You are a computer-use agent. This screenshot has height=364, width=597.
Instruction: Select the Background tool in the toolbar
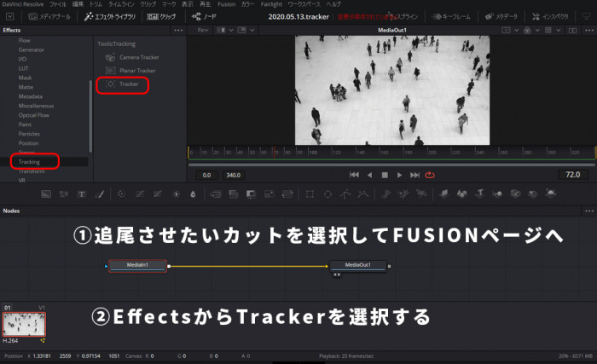tap(46, 194)
